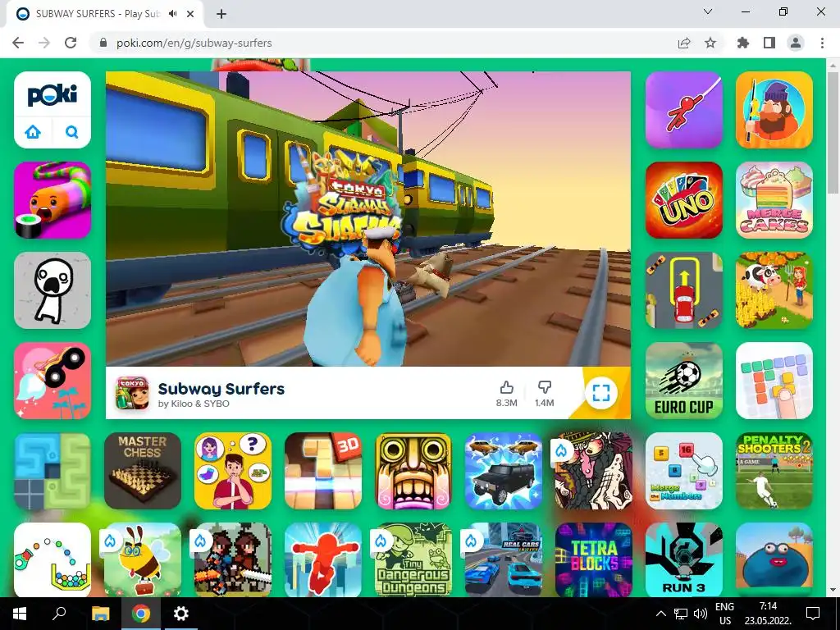This screenshot has height=630, width=840.
Task: Open the pixel warriors game thumbnail
Action: coord(232,559)
